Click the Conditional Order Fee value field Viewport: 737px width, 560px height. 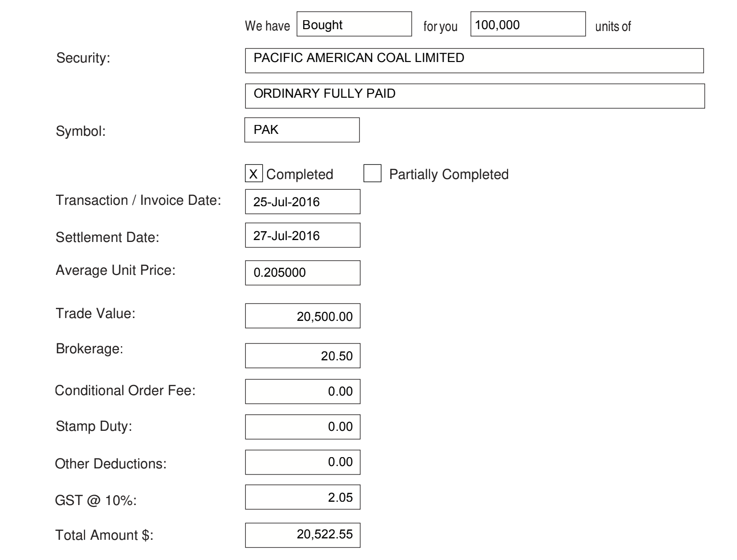tap(303, 391)
